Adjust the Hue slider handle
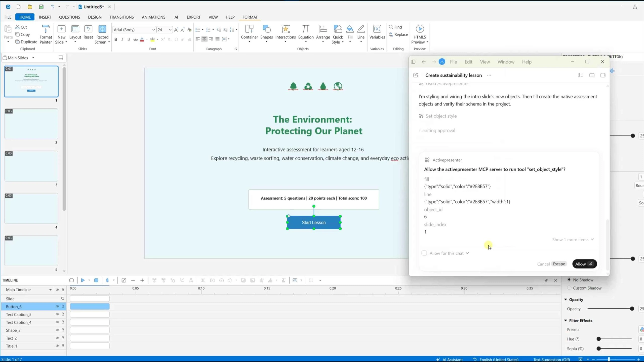The height and width of the screenshot is (362, 644). [x=599, y=339]
